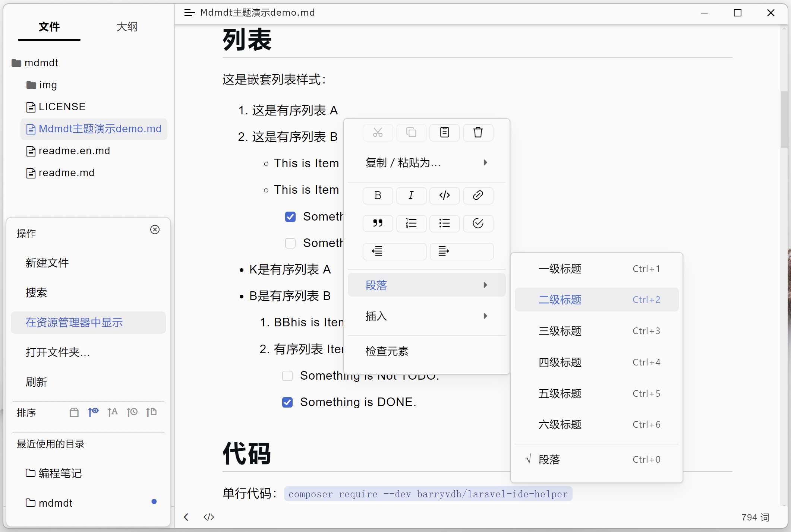Apply Italic formatting with the I button

411,196
